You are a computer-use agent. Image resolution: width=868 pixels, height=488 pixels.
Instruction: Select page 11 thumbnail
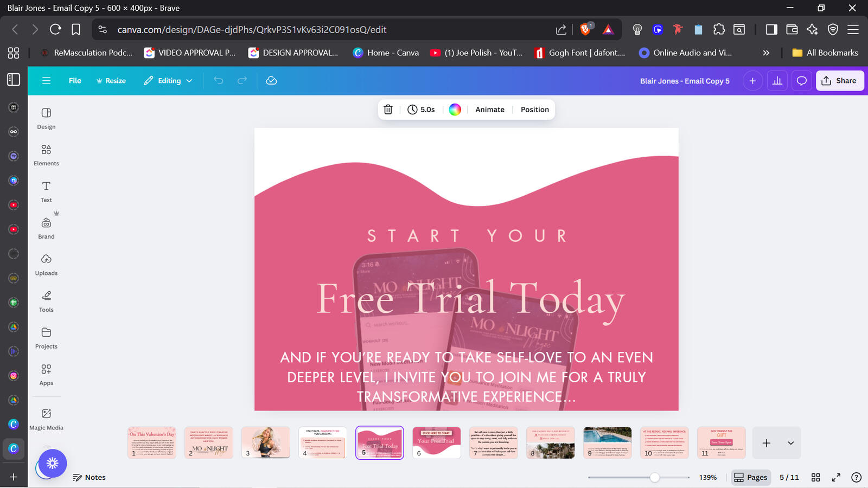[722, 442]
